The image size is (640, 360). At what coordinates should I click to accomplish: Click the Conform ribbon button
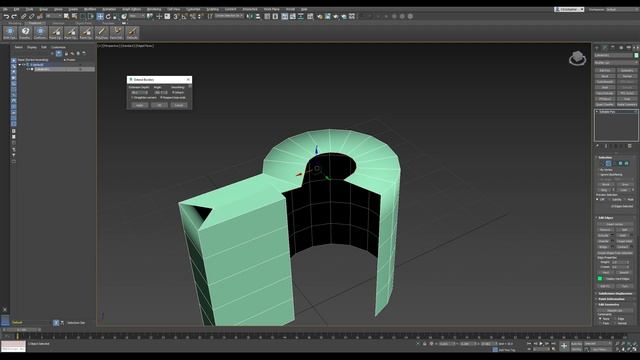40,33
